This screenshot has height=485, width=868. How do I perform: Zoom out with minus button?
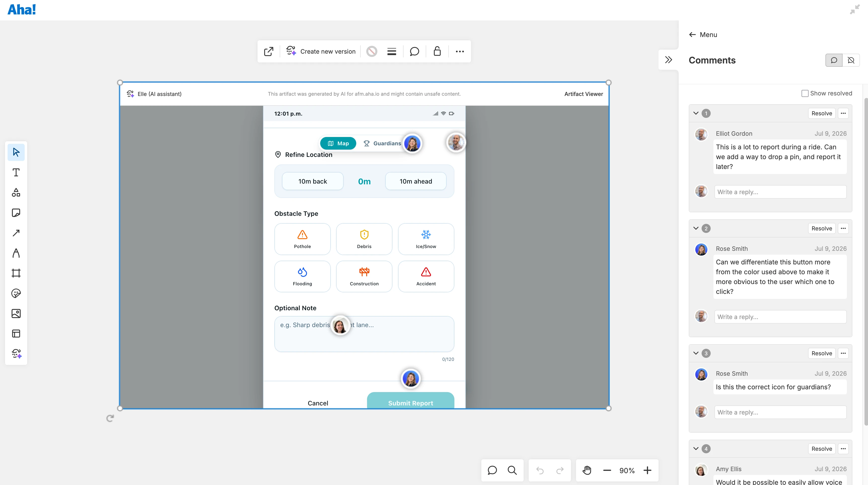tap(607, 470)
